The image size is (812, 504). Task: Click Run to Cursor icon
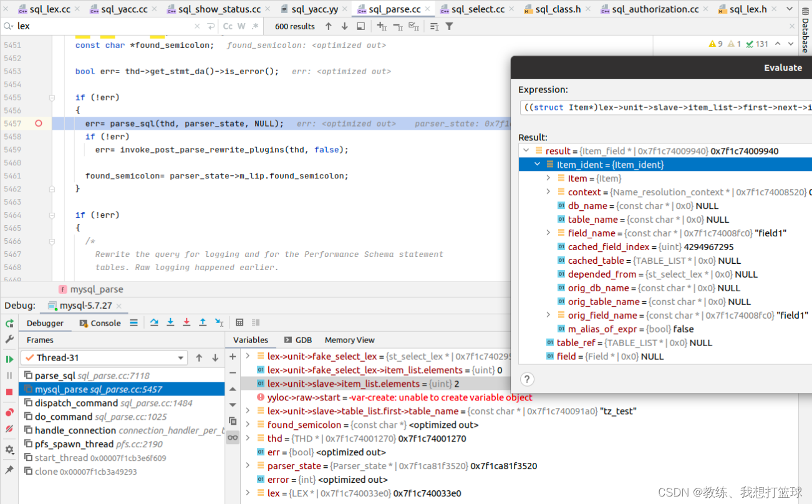(219, 322)
